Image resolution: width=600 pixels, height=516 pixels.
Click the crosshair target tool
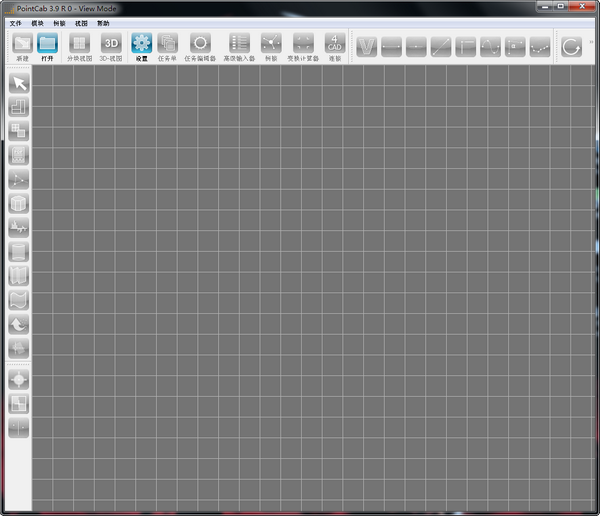tap(19, 380)
